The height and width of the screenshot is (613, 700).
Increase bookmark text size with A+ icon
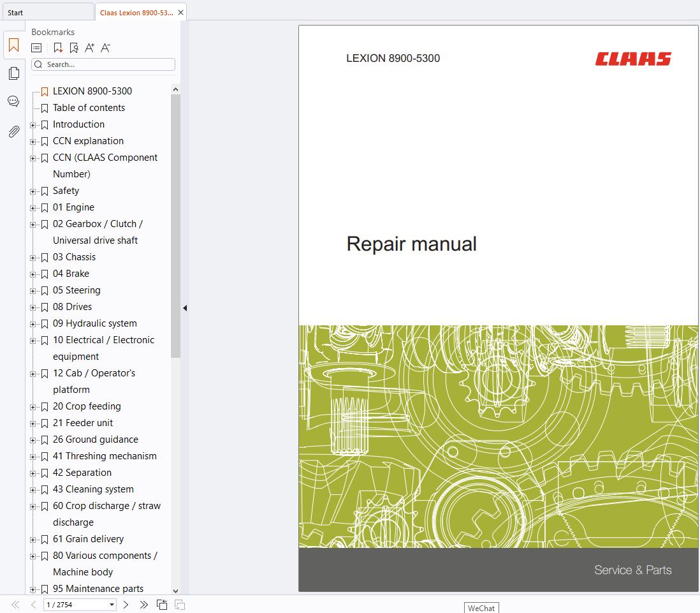coord(90,47)
